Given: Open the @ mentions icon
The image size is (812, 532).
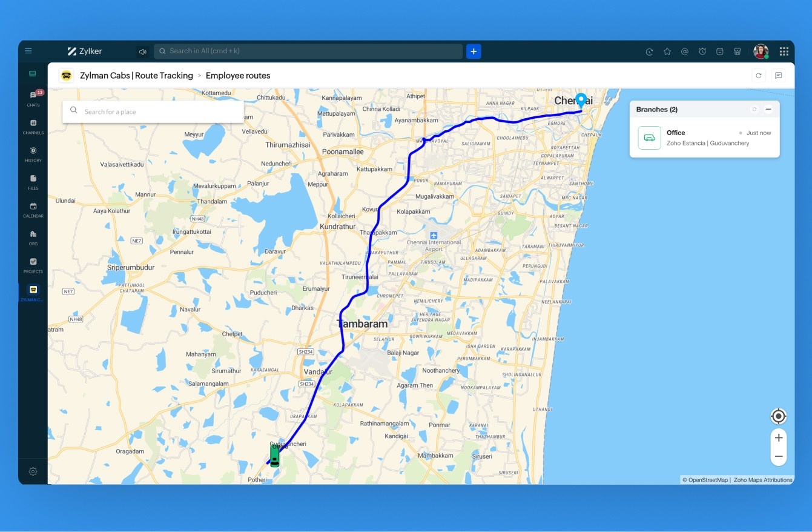Looking at the screenshot, I should tap(685, 51).
